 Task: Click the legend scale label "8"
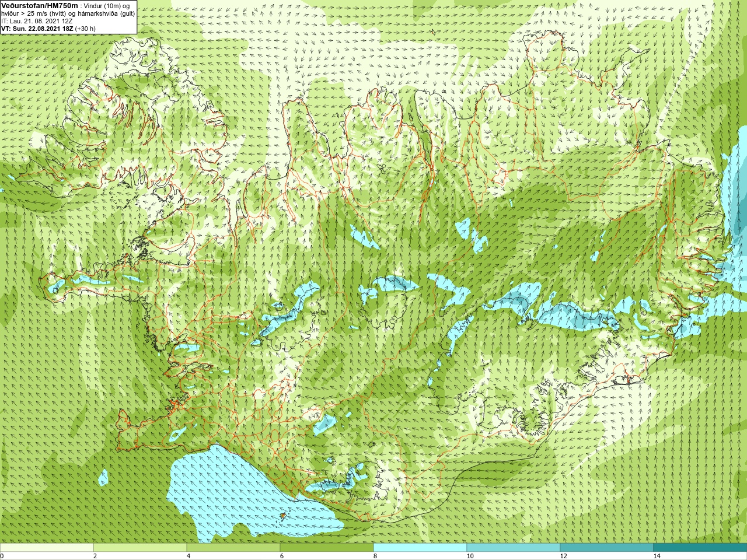[375, 556]
